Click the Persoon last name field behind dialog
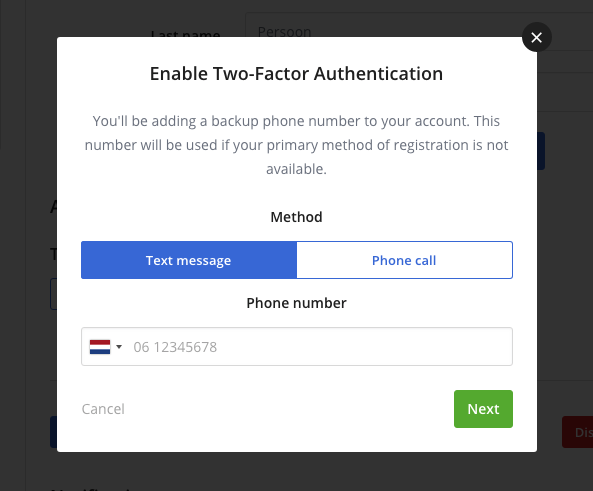Image resolution: width=593 pixels, height=491 pixels. tap(419, 25)
